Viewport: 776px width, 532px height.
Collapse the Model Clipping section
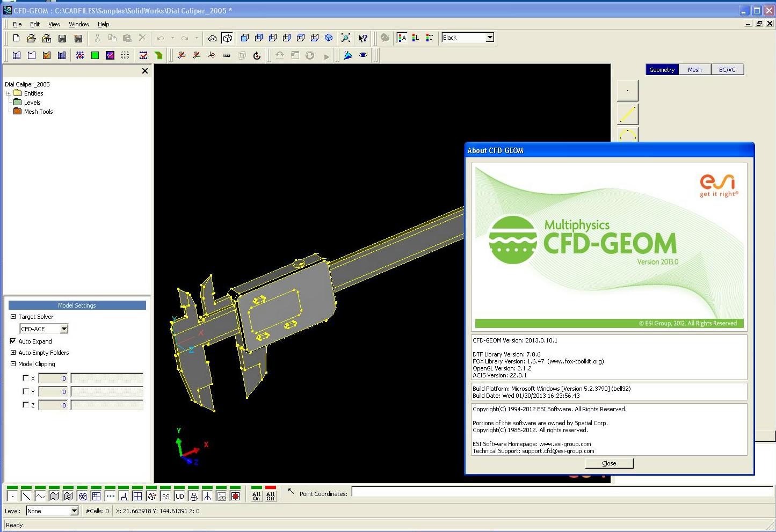[13, 363]
